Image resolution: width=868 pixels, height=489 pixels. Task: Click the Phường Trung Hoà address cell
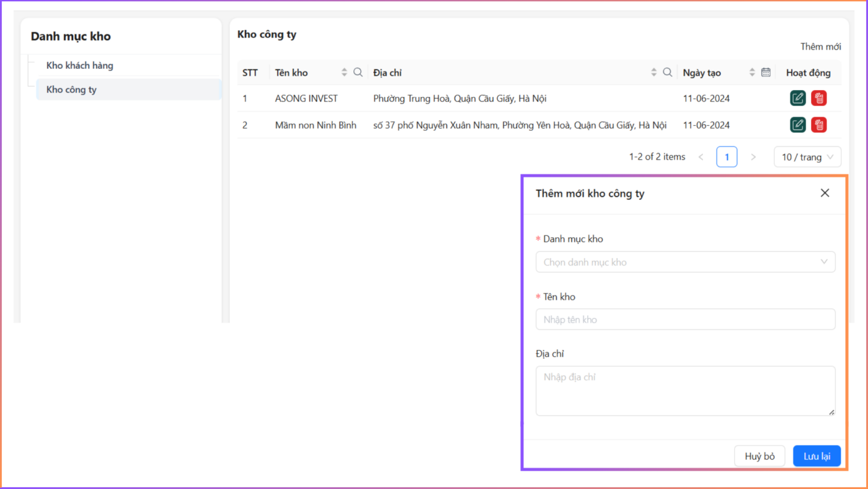[x=459, y=98]
